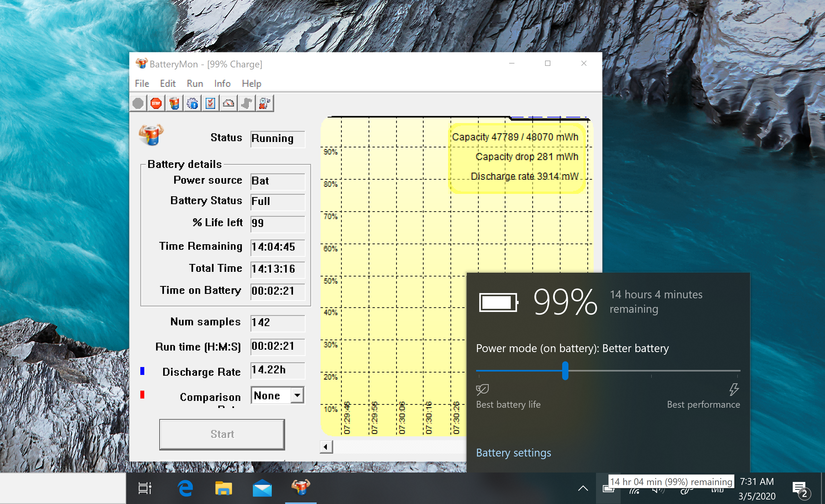Click the Thai input language tray indicator

click(717, 491)
